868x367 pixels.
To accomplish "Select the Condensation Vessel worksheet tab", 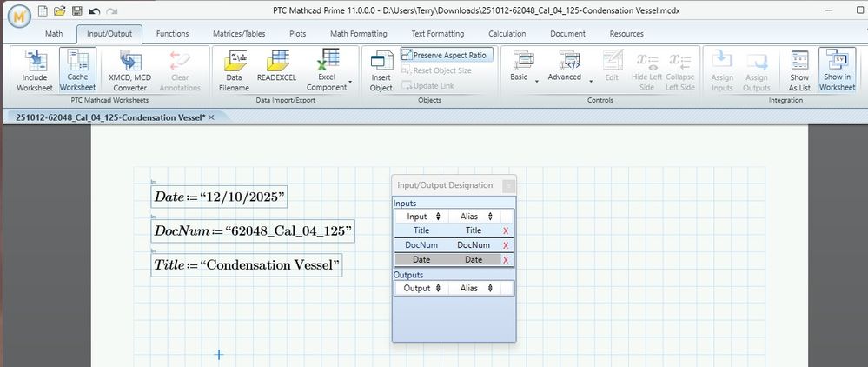I will (x=109, y=117).
